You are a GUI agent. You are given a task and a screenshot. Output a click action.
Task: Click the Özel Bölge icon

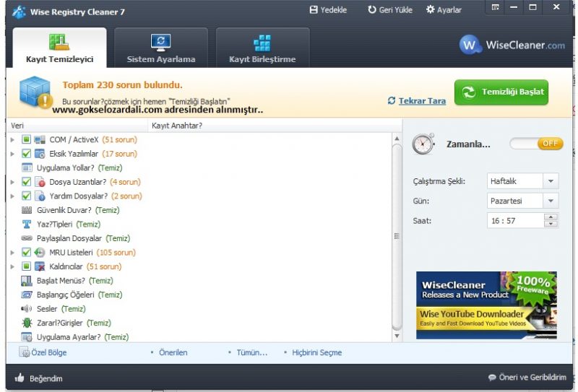(x=25, y=352)
